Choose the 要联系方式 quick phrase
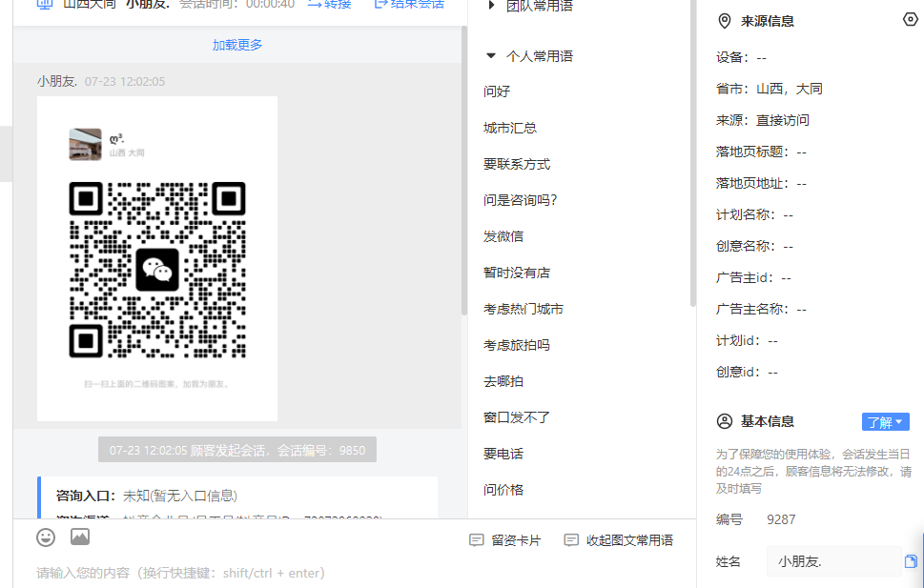924x588 pixels. pyautogui.click(x=517, y=164)
